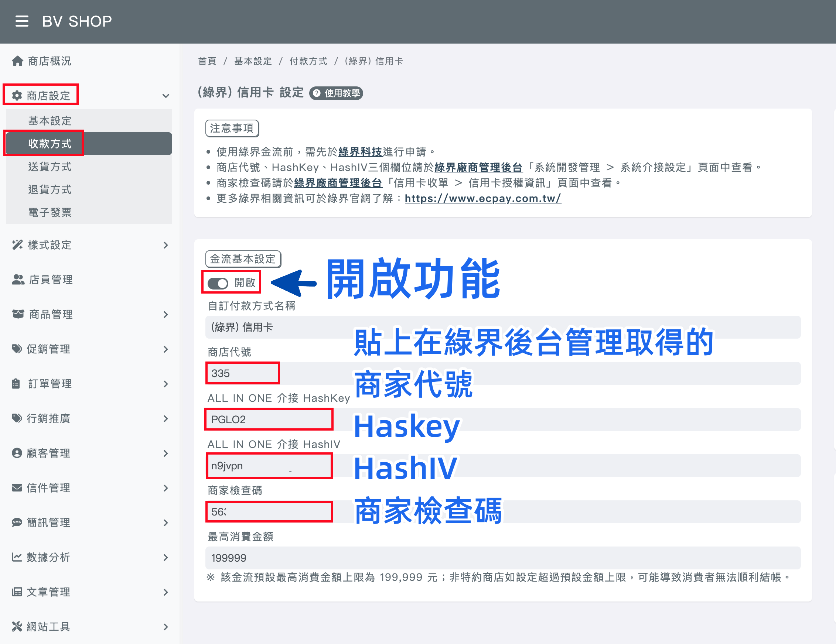The image size is (836, 644).
Task: Toggle the 開啟 payment switch
Action: pos(218,283)
